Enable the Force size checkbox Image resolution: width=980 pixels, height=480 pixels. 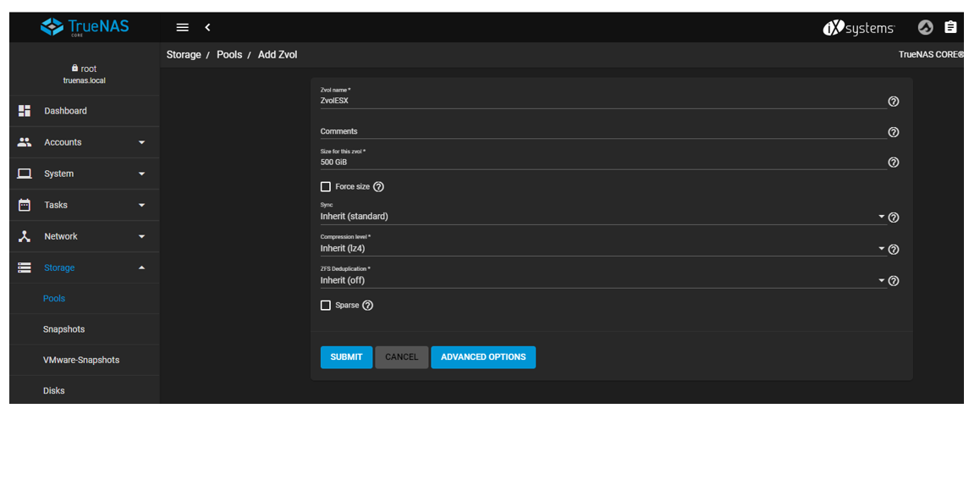(x=326, y=187)
